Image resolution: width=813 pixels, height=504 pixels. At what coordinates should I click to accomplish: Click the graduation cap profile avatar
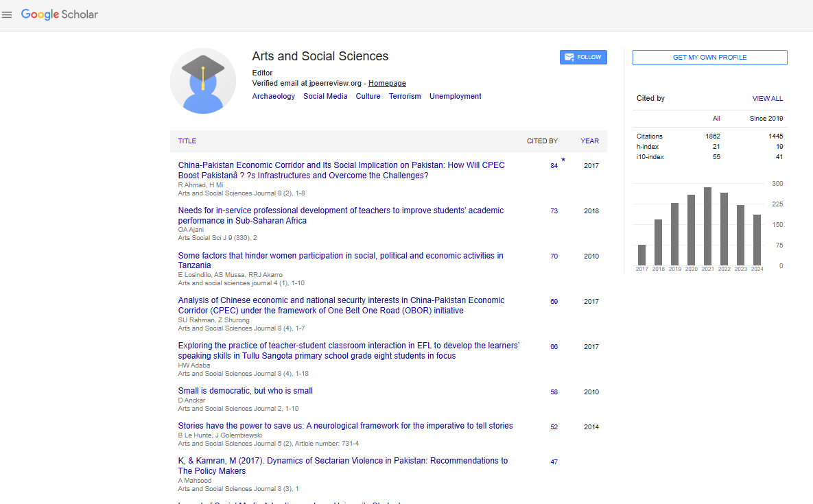coord(202,81)
